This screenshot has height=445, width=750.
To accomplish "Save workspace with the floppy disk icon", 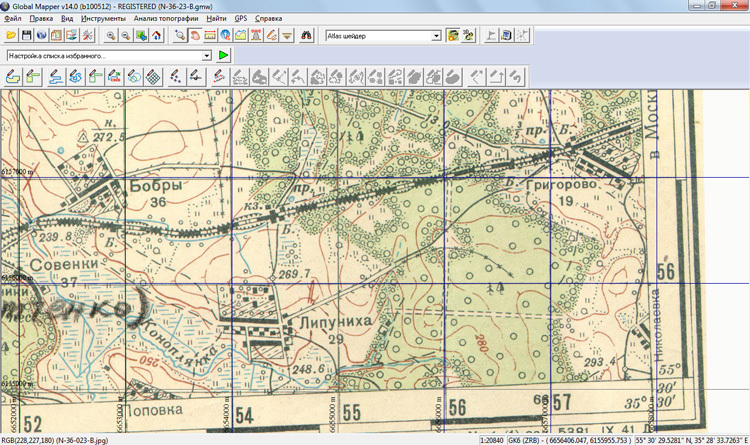I will (x=26, y=35).
